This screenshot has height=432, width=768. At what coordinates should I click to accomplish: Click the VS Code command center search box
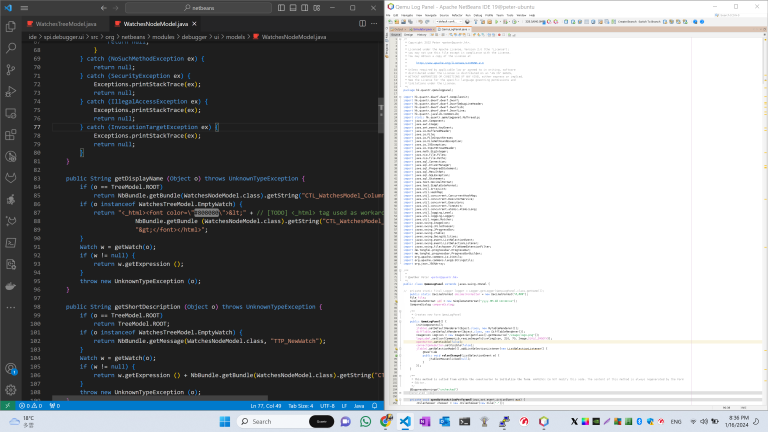pos(198,8)
